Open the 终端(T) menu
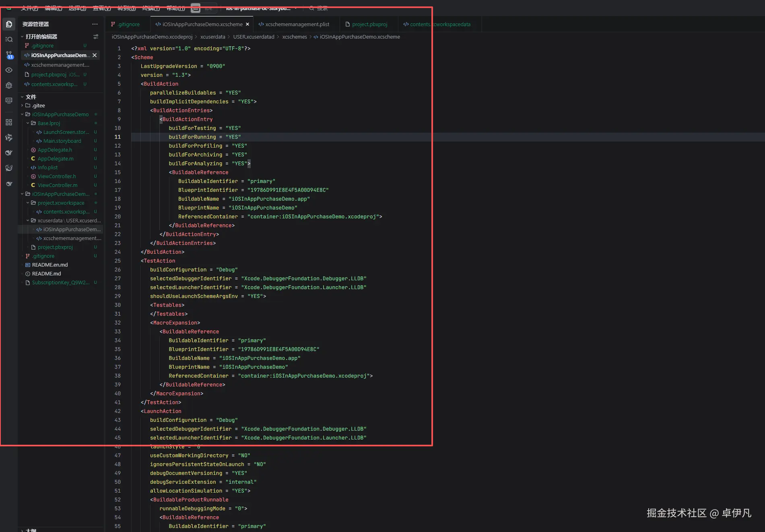765x532 pixels. pyautogui.click(x=151, y=8)
